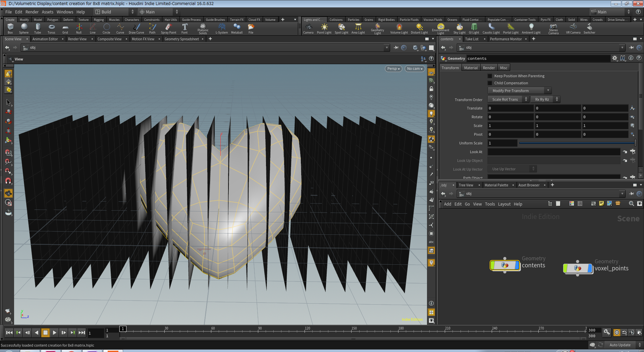
Task: Click the current frame marker in timeline
Action: click(123, 329)
